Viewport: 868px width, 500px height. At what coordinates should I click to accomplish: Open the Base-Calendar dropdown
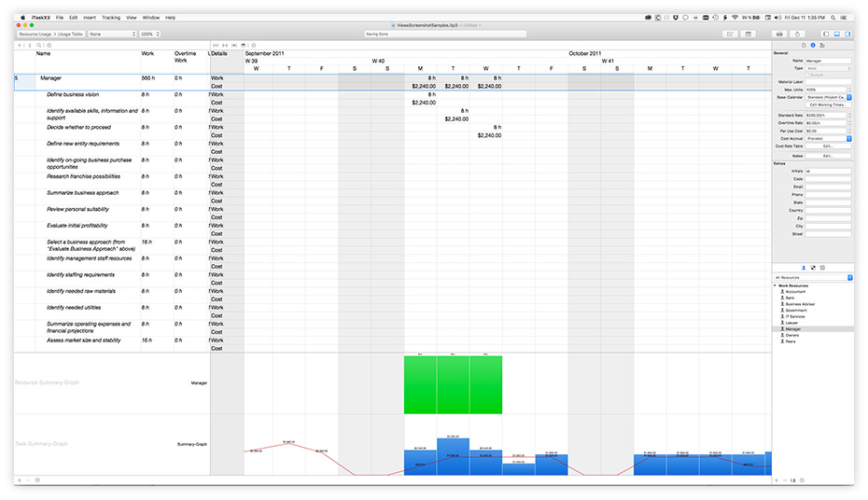[x=828, y=97]
